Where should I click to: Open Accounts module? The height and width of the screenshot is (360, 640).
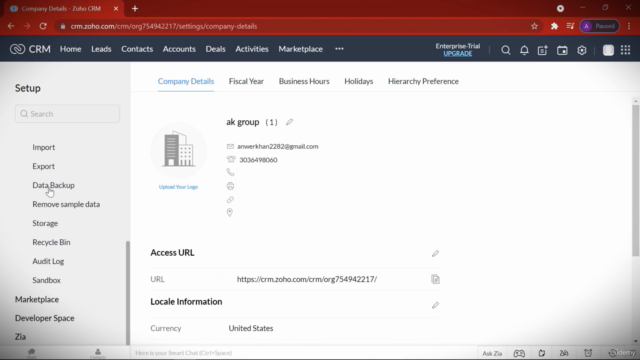click(179, 49)
